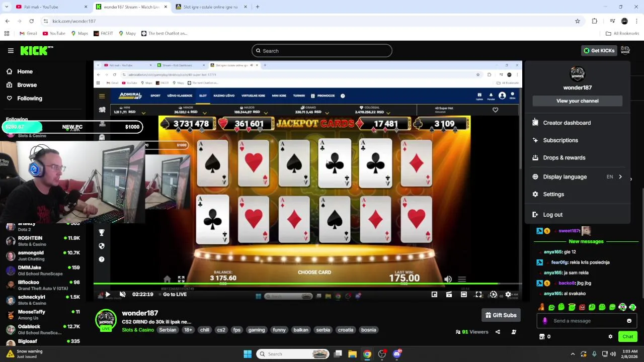Select Log out in account menu
644x362 pixels.
click(x=577, y=215)
